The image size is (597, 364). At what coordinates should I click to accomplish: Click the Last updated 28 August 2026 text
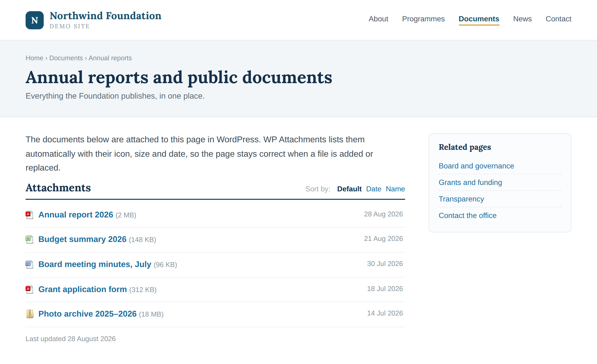coord(71,339)
